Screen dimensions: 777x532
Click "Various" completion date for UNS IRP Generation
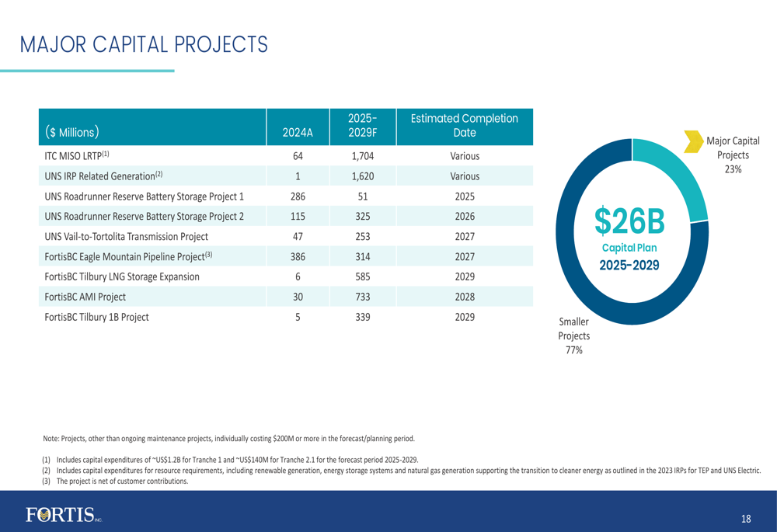point(465,176)
